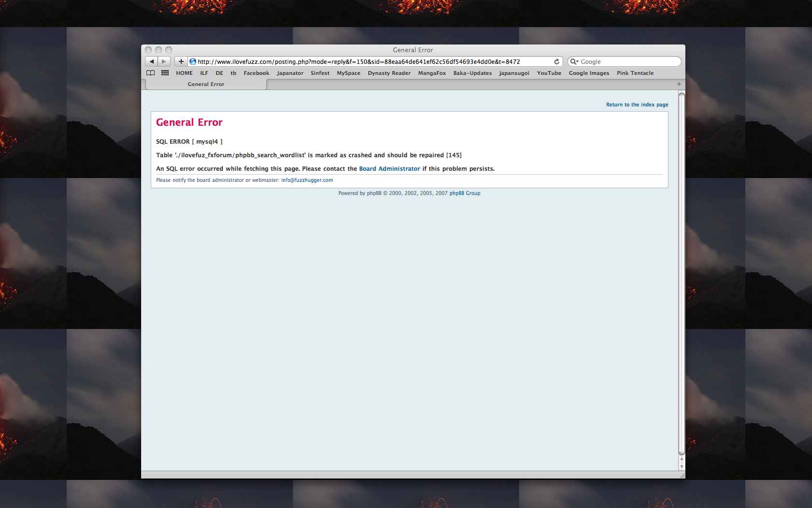Select the General Error tab

(206, 84)
